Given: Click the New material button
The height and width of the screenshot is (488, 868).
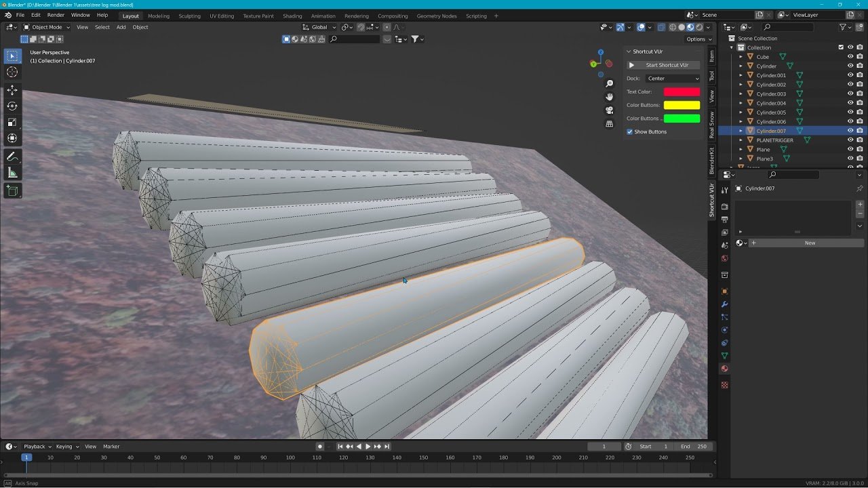Looking at the screenshot, I should pos(810,243).
